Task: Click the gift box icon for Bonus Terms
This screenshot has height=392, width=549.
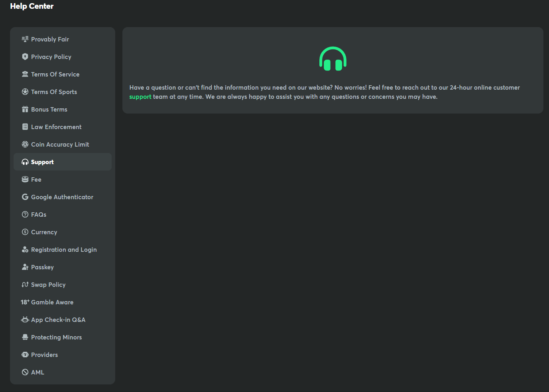Action: pyautogui.click(x=25, y=109)
